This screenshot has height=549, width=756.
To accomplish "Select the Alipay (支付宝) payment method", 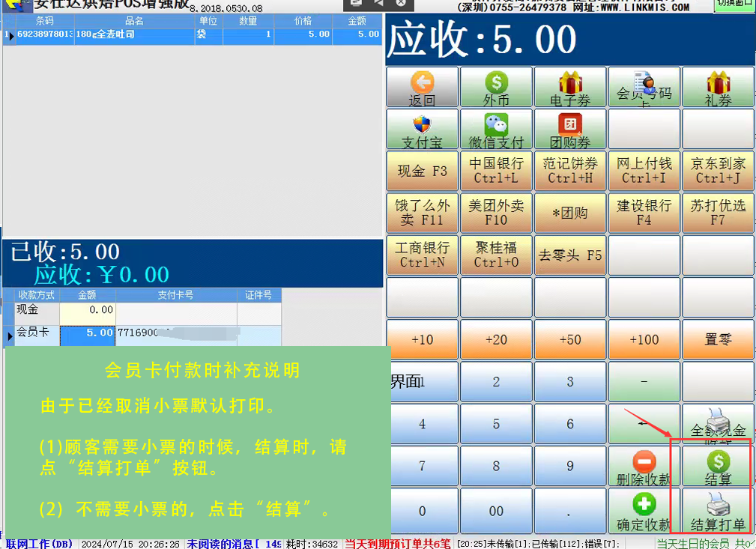I will point(421,129).
